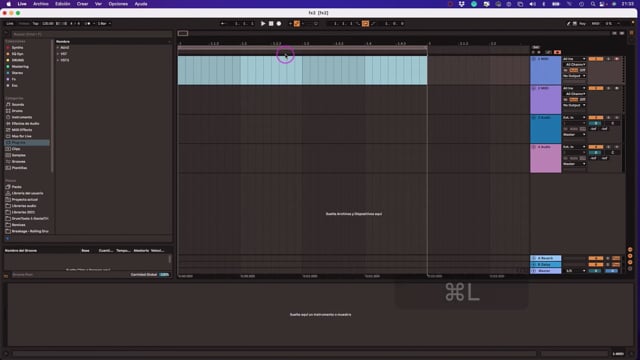Toggle the orange MIDI overdub button

(x=297, y=24)
